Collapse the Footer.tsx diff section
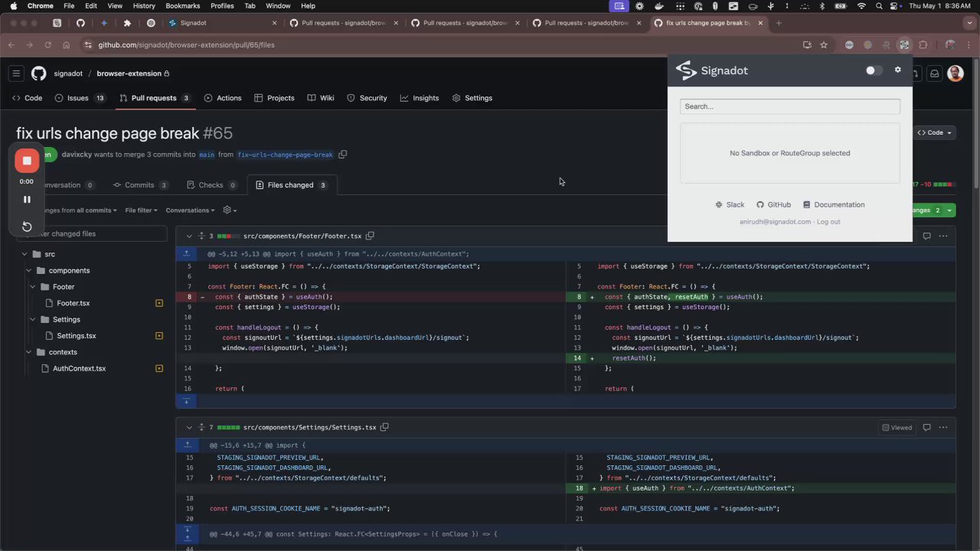Viewport: 980px width, 551px height. (x=188, y=236)
